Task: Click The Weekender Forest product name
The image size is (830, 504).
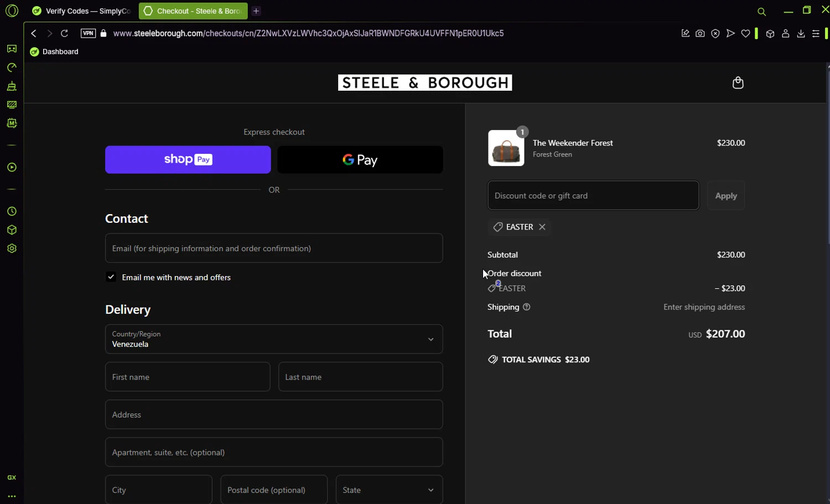Action: [573, 143]
